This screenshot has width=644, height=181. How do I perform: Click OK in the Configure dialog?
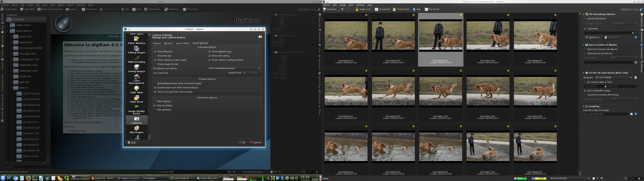(241, 142)
